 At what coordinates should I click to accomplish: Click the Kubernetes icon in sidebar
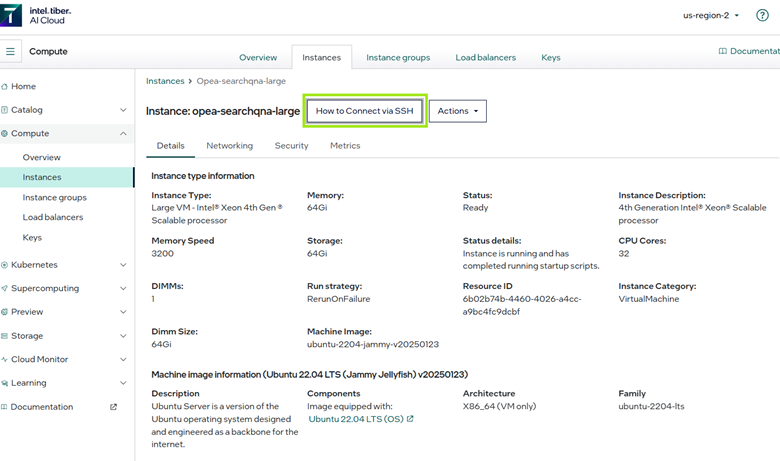(x=5, y=265)
